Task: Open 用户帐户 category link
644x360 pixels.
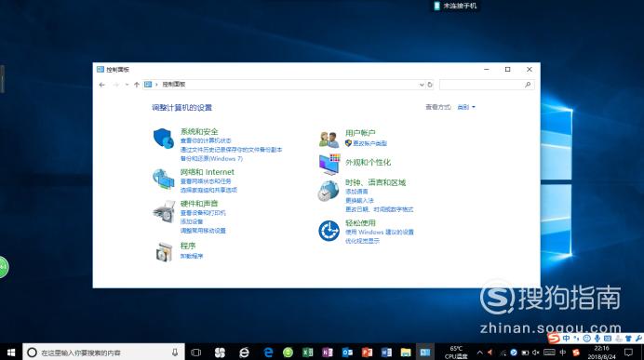Action: click(x=360, y=133)
